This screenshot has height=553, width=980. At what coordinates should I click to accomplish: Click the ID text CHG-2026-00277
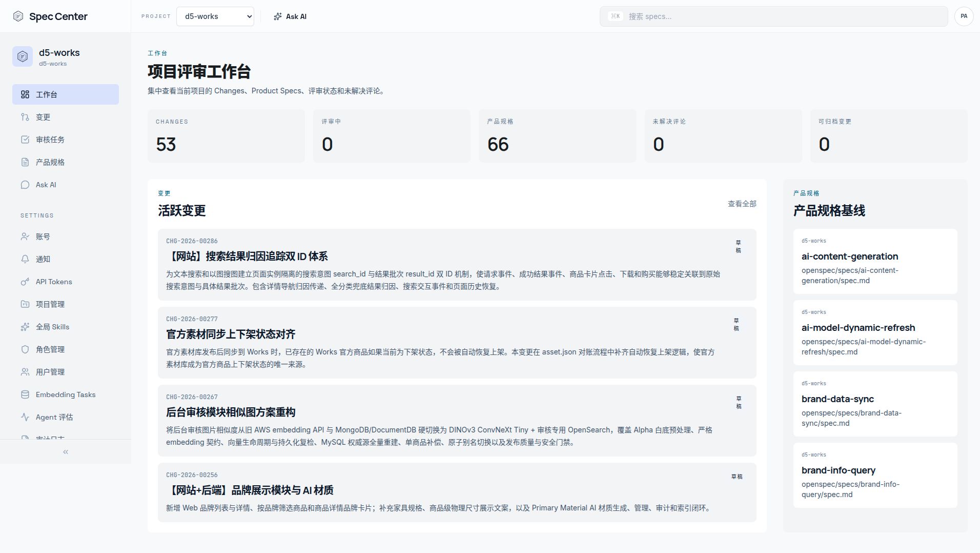click(x=192, y=319)
